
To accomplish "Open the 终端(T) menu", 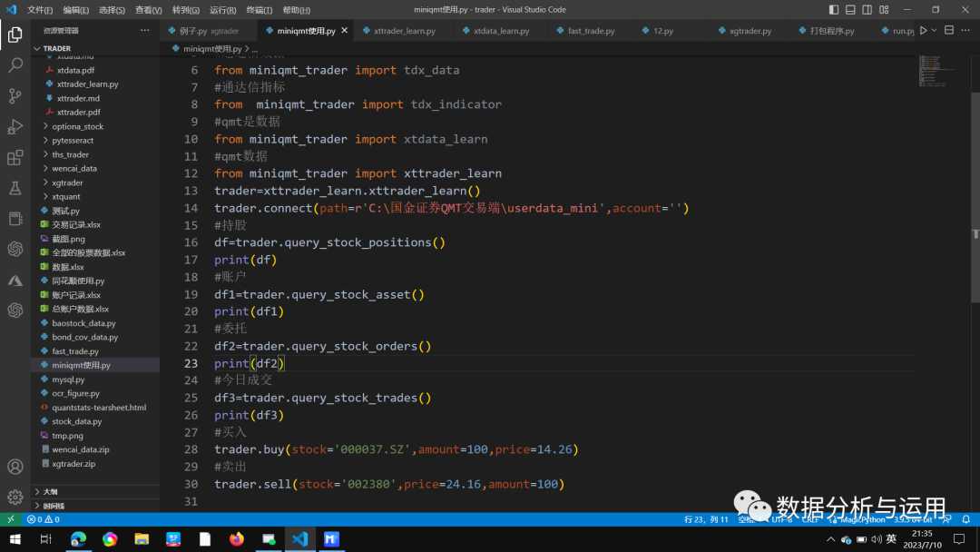I will [x=260, y=10].
